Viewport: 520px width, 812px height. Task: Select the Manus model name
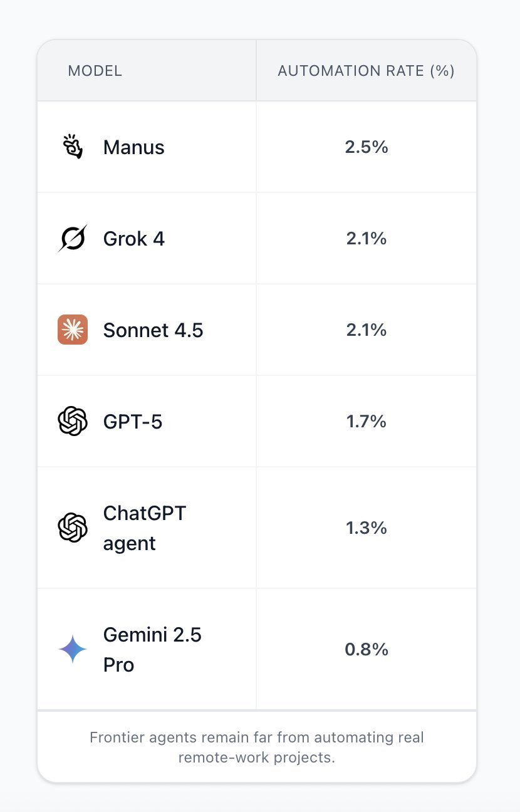133,147
